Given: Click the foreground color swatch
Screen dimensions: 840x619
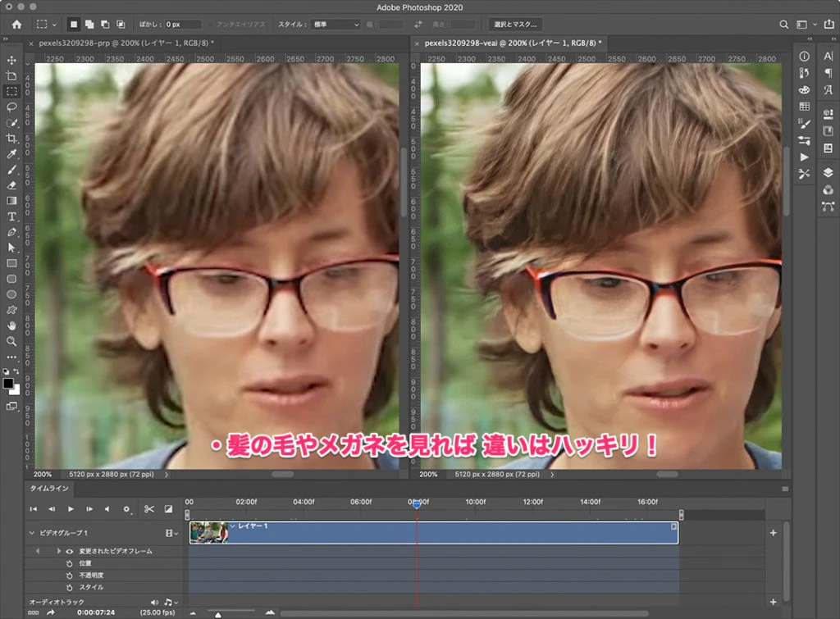Looking at the screenshot, I should (8, 384).
